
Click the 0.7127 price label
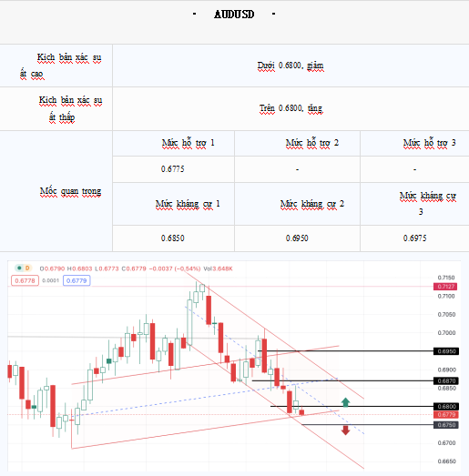(x=445, y=287)
